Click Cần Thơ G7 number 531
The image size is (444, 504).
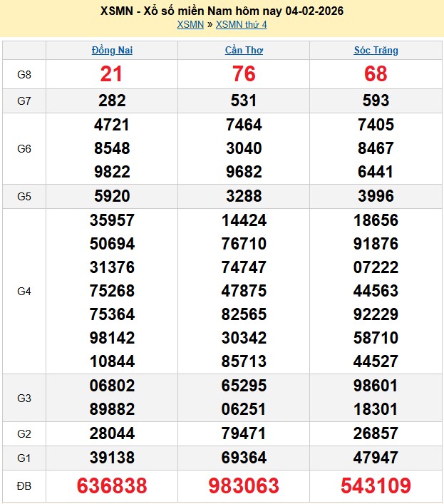244,101
